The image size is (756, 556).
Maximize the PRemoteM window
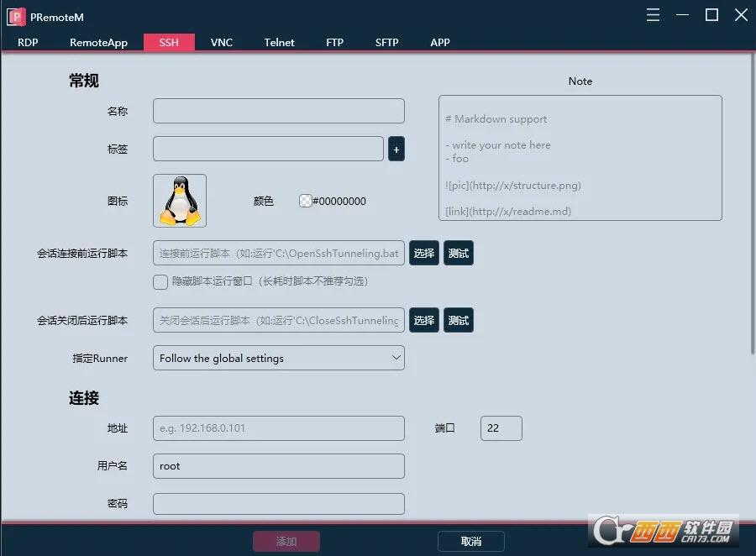[x=711, y=15]
